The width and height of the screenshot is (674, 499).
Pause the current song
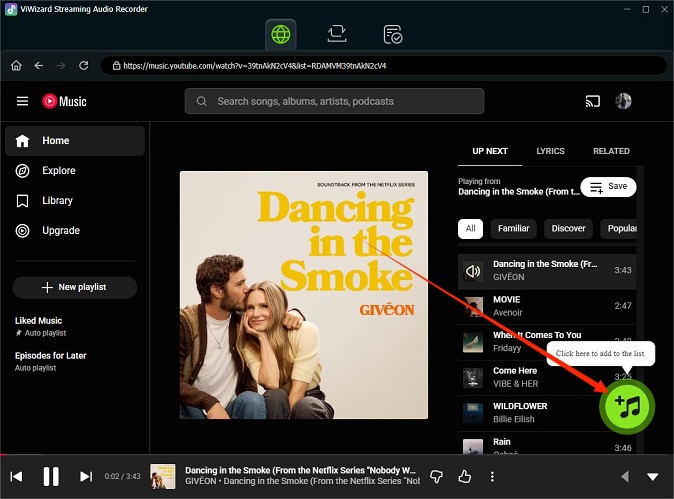pyautogui.click(x=51, y=476)
